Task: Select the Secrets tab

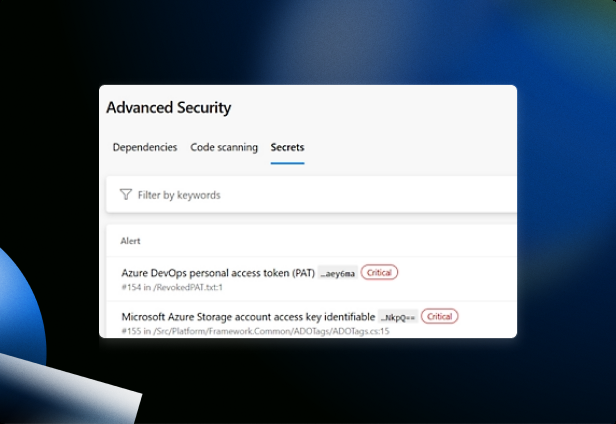Action: tap(287, 147)
